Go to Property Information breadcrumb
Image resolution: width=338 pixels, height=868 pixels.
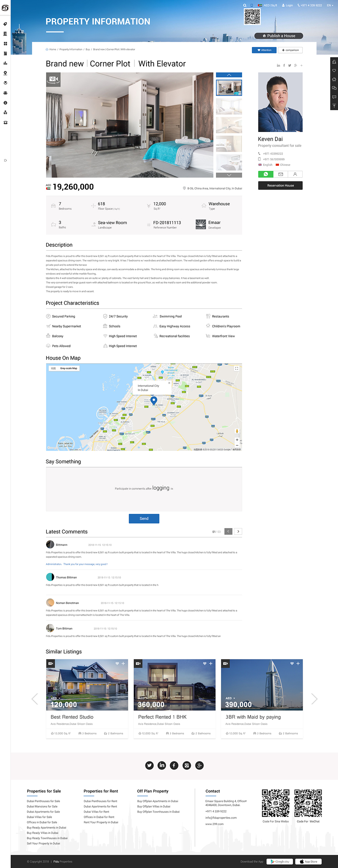point(71,49)
